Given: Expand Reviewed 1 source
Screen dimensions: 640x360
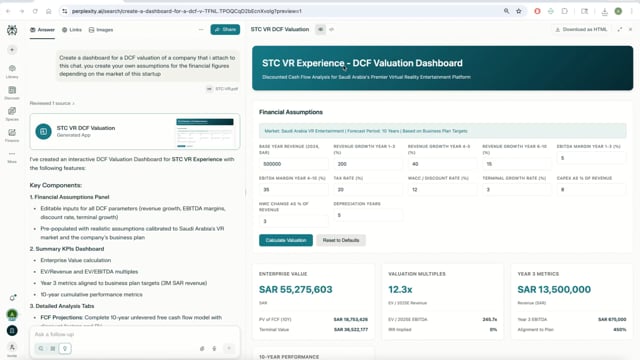Looking at the screenshot, I should point(52,103).
